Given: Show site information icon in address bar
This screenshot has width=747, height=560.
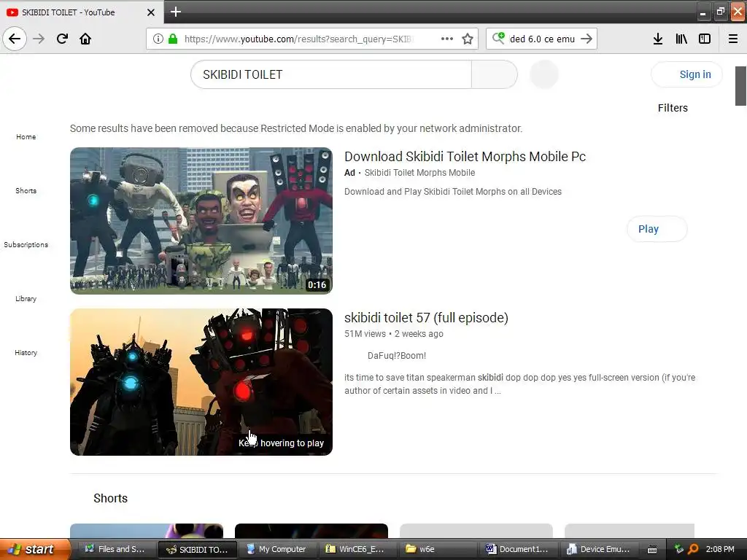Looking at the screenshot, I should 158,39.
